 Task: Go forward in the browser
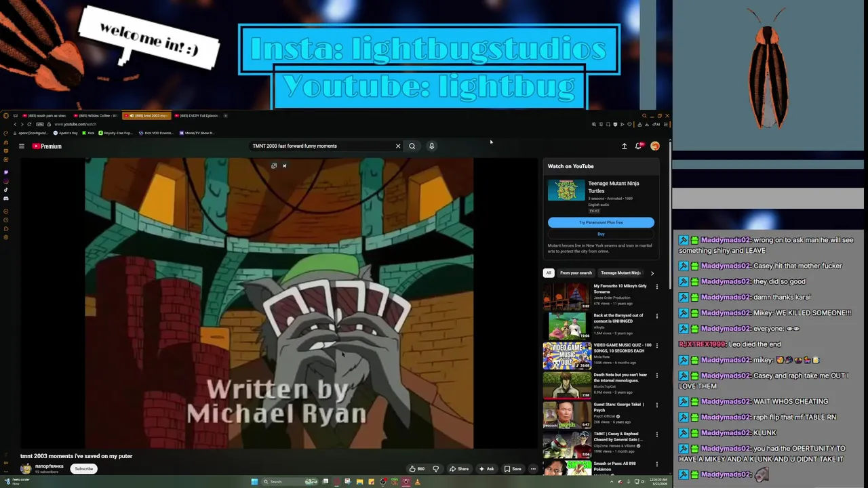pyautogui.click(x=22, y=124)
